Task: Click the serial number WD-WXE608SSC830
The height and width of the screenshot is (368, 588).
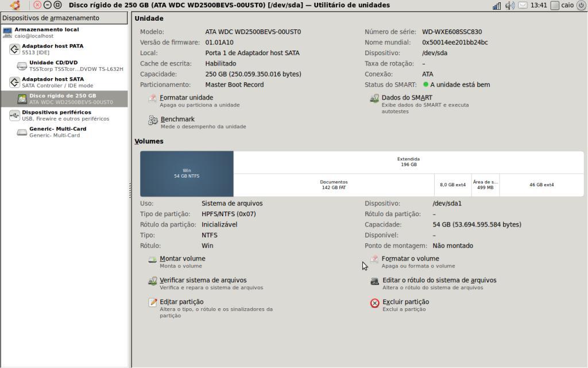Action: click(x=452, y=32)
